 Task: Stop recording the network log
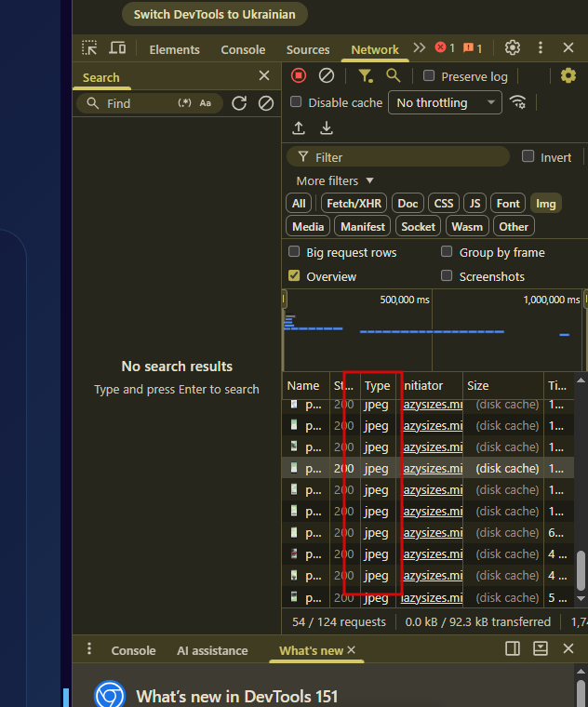tap(299, 75)
